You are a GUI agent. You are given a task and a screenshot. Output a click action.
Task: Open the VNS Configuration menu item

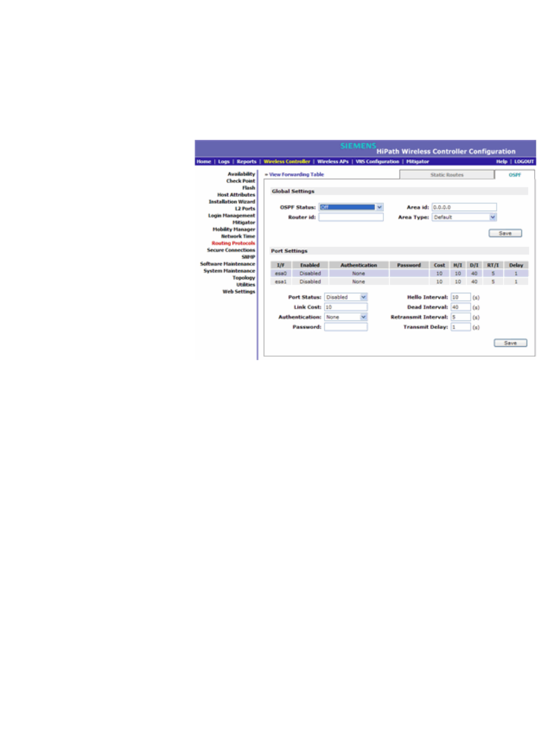pos(377,162)
